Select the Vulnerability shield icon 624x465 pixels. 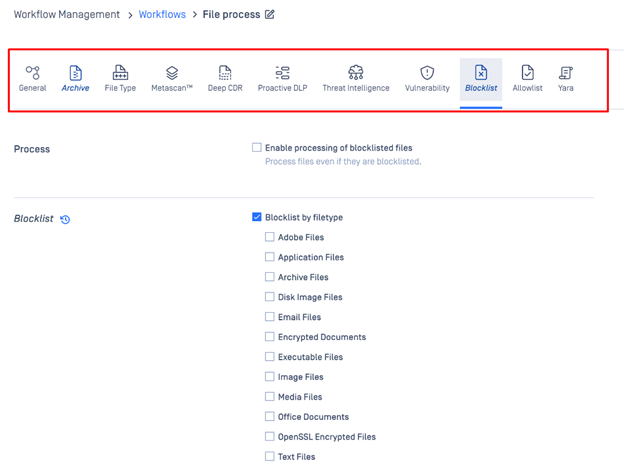[x=427, y=73]
